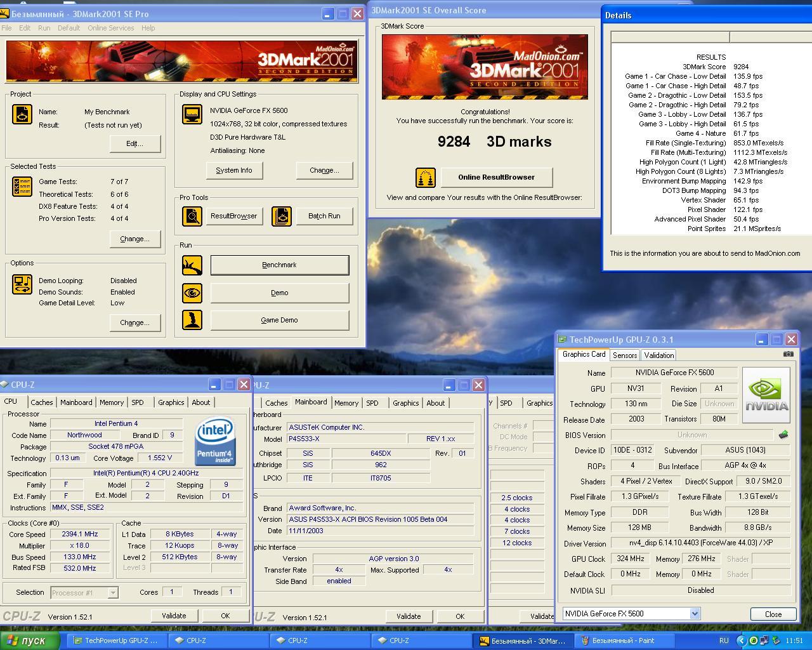Click Validate in left CPU-Z window
This screenshot has width=812, height=650.
tap(174, 616)
